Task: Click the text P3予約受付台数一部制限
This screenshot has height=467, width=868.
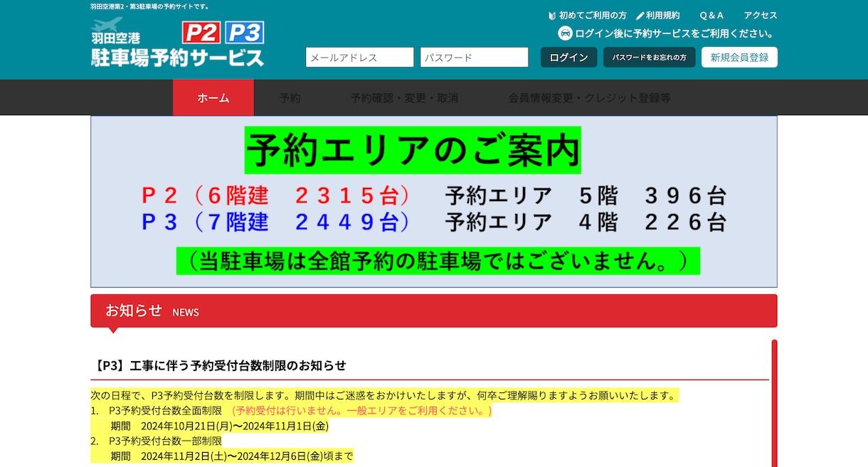Action: (x=165, y=441)
